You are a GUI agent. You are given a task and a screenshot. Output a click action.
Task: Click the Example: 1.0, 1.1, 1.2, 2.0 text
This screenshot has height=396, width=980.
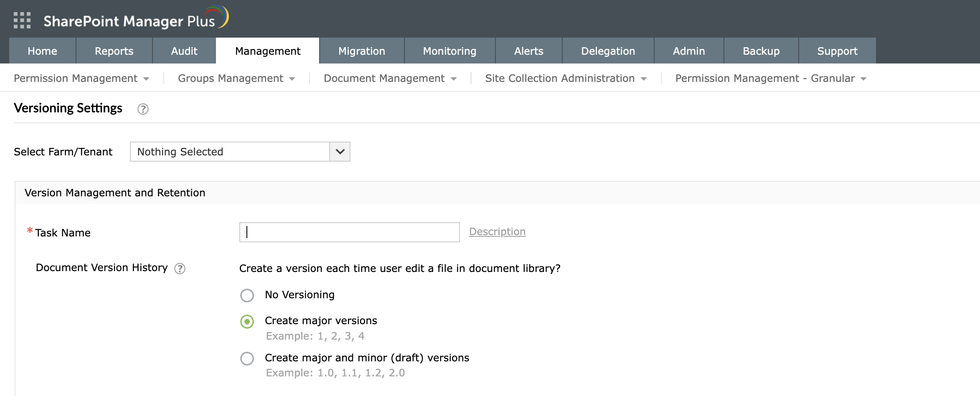335,373
